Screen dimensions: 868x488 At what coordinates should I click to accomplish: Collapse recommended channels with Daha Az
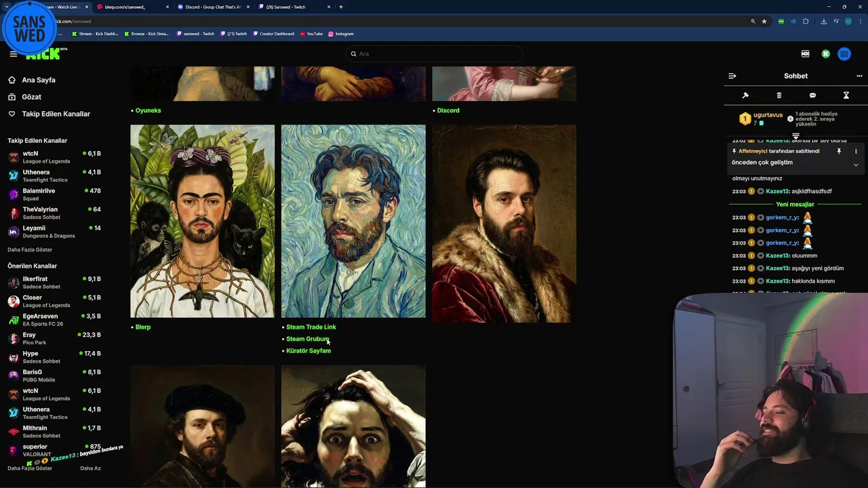90,468
